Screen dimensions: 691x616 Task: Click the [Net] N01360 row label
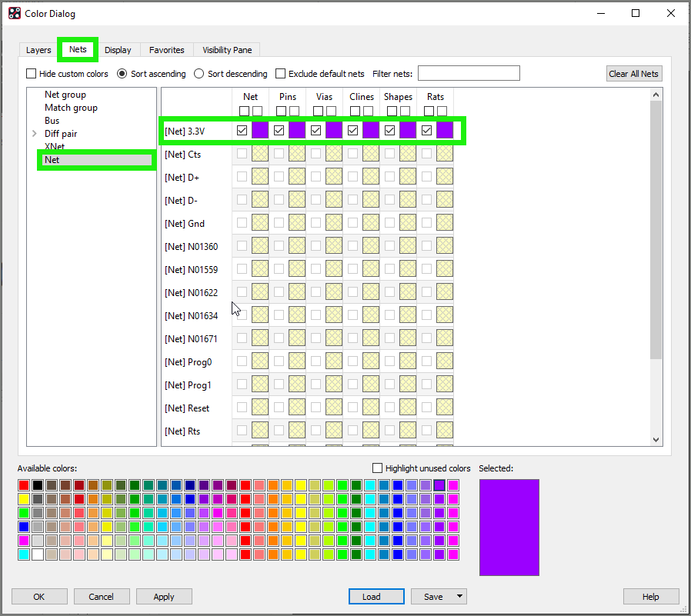coord(192,247)
